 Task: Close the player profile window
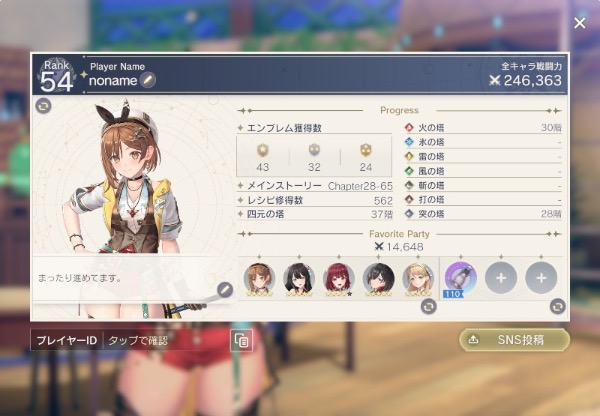pyautogui.click(x=579, y=23)
